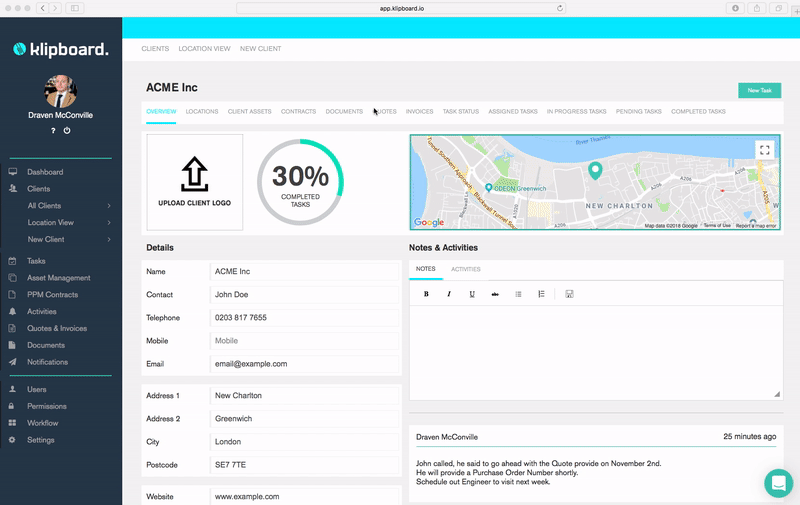Click the empty Mobile input field
The image size is (800, 505).
tap(304, 341)
